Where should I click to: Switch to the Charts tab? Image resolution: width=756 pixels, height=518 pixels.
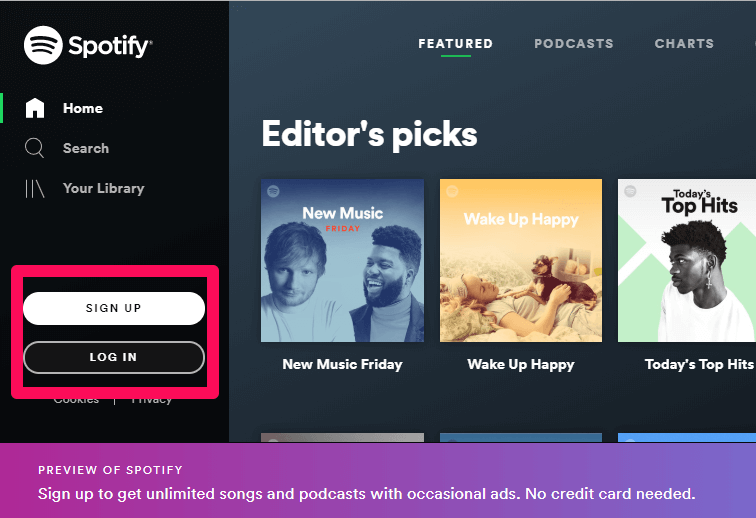coord(684,43)
